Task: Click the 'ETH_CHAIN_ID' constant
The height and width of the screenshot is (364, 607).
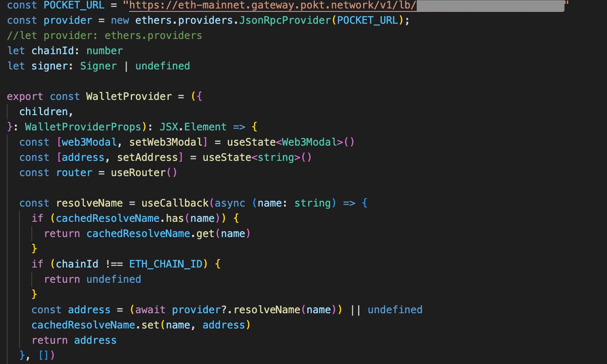Action: (x=166, y=264)
